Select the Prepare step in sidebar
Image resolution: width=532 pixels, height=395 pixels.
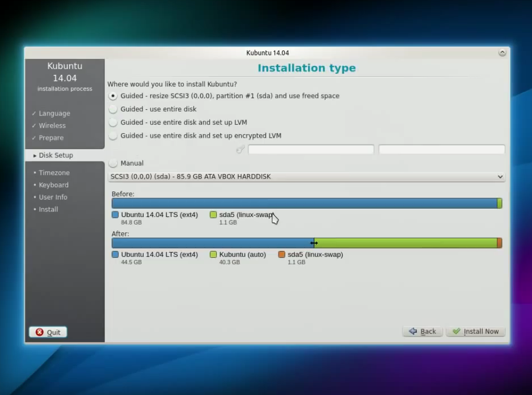pos(51,138)
